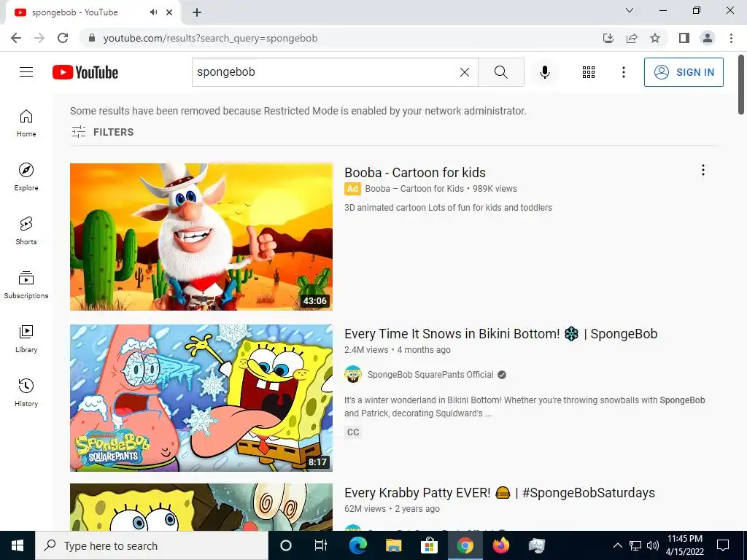Viewport: 747px width, 560px height.
Task: Clear the spongebob search text with X
Action: click(x=465, y=72)
